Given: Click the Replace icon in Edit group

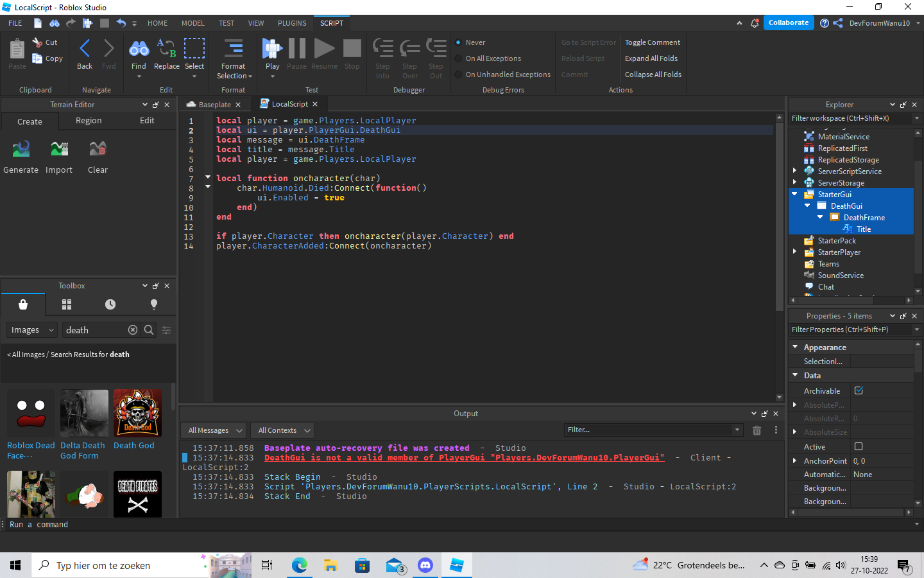Looking at the screenshot, I should point(166,49).
